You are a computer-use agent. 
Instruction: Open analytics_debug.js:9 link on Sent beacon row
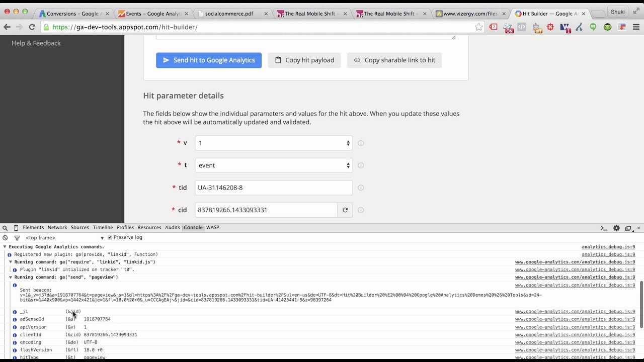575,285
